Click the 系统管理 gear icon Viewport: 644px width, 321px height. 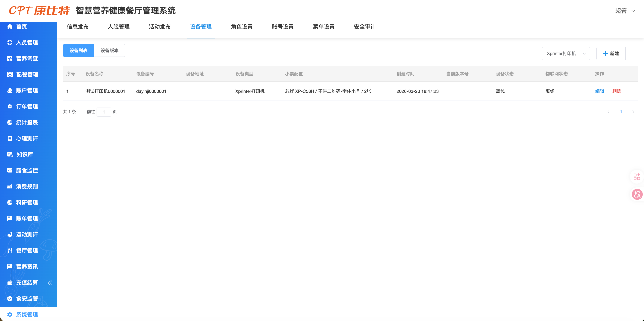[x=10, y=315]
